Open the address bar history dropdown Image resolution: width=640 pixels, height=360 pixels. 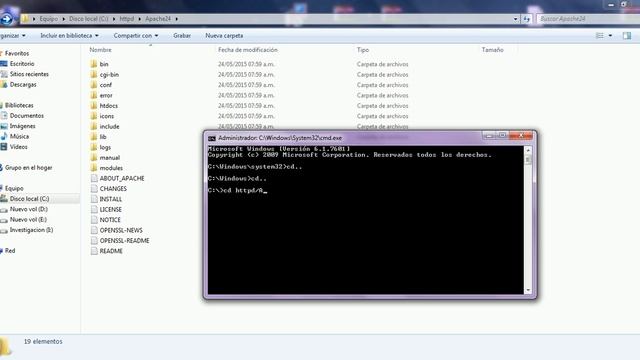516,19
